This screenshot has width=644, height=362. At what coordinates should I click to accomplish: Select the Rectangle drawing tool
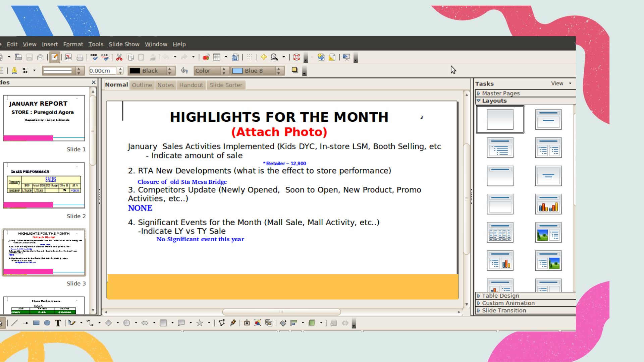(x=36, y=323)
